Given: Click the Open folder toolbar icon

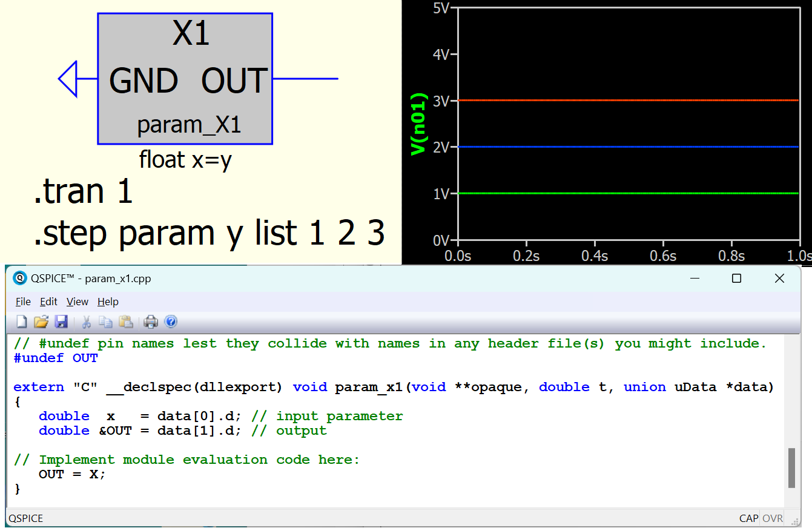Looking at the screenshot, I should coord(41,322).
